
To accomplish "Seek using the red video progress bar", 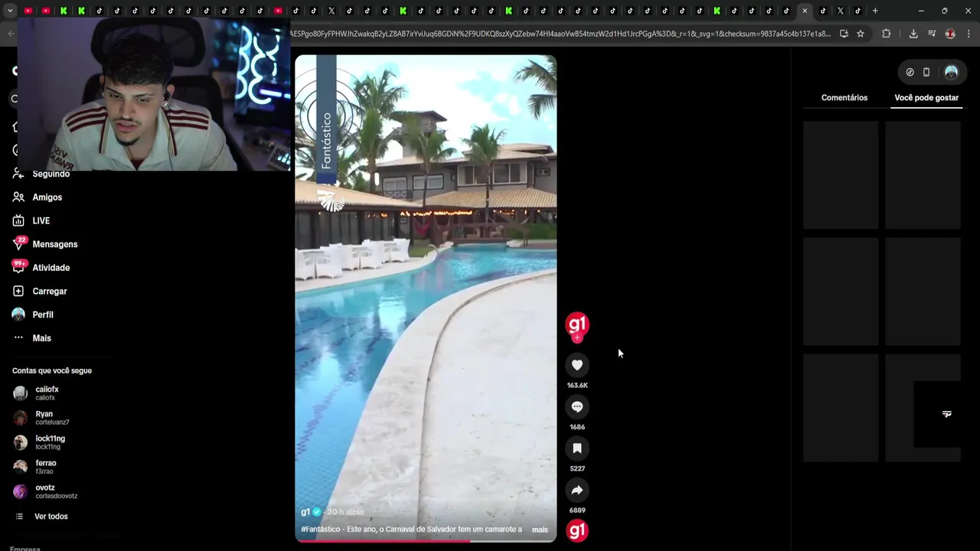I will click(x=426, y=541).
